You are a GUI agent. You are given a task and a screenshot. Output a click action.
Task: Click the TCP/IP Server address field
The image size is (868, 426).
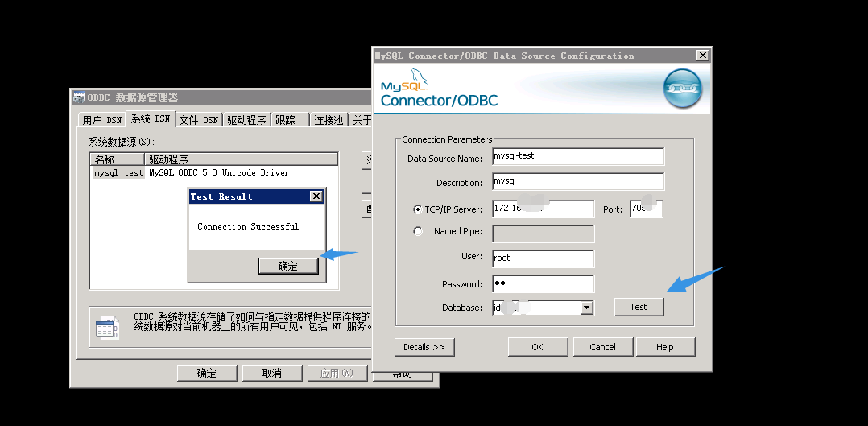(x=543, y=209)
